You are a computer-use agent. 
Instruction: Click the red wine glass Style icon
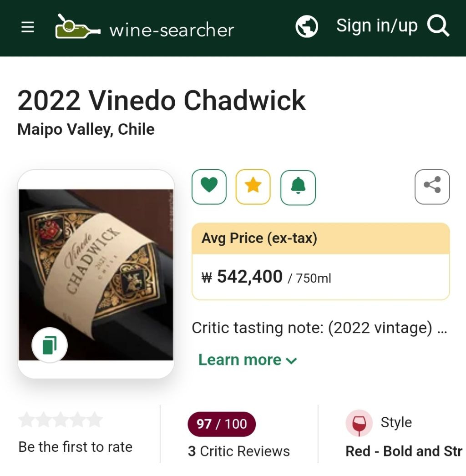(359, 423)
